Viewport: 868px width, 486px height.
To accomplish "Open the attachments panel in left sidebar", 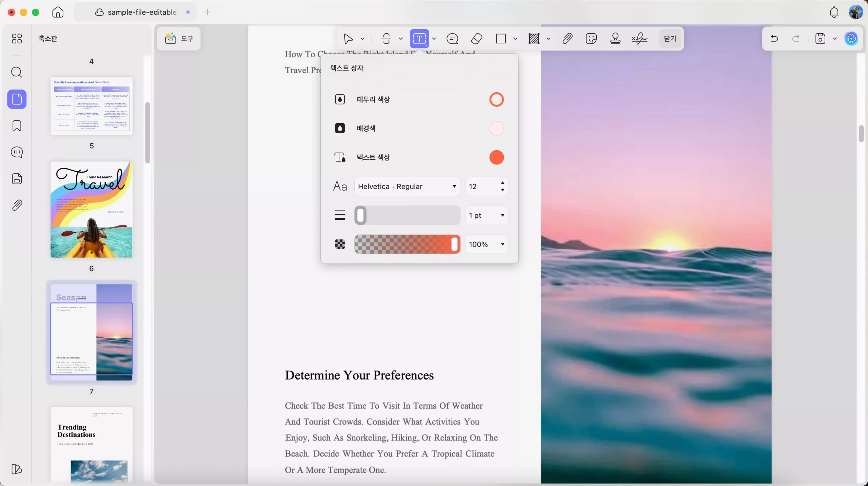I will coord(17,205).
